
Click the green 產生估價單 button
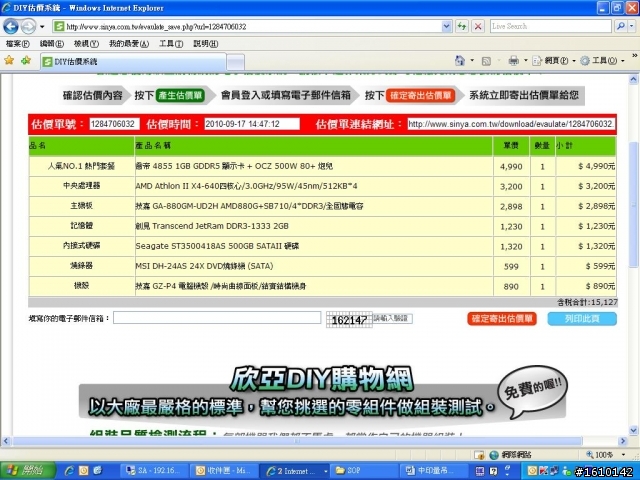180,96
